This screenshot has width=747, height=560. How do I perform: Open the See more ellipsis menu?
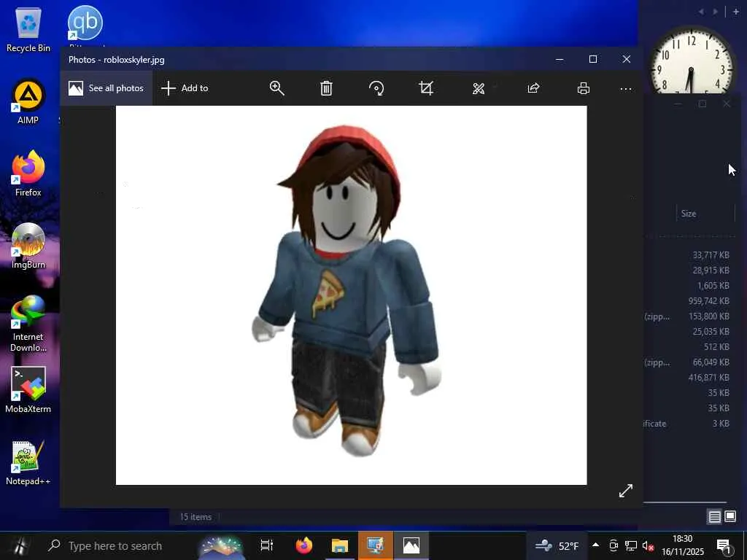pyautogui.click(x=625, y=88)
